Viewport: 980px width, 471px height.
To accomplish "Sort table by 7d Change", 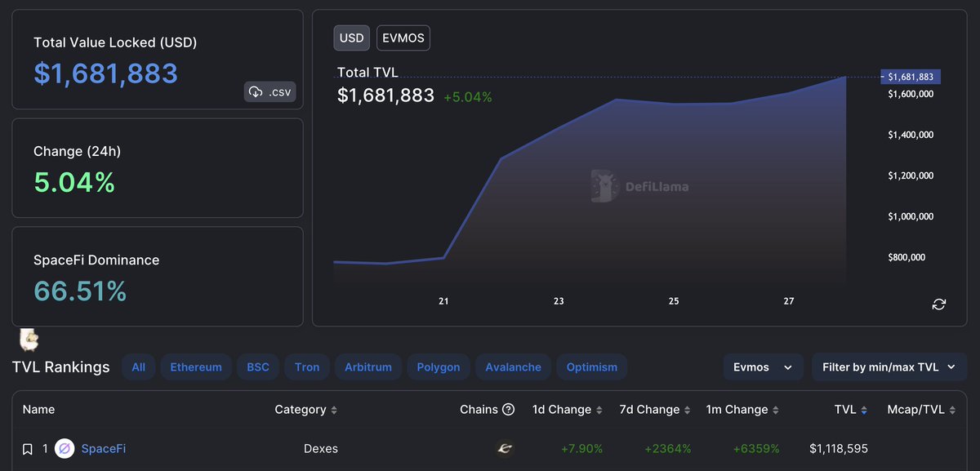I will 655,410.
